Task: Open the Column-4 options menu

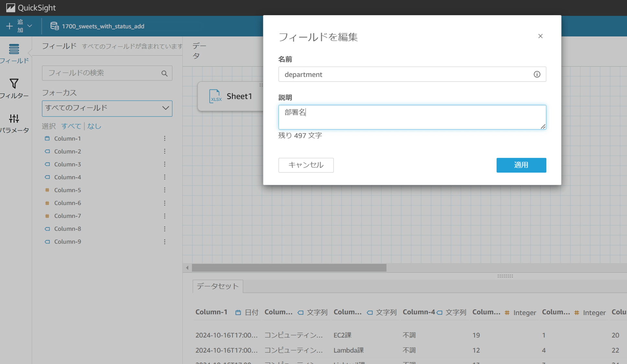Action: tap(165, 177)
